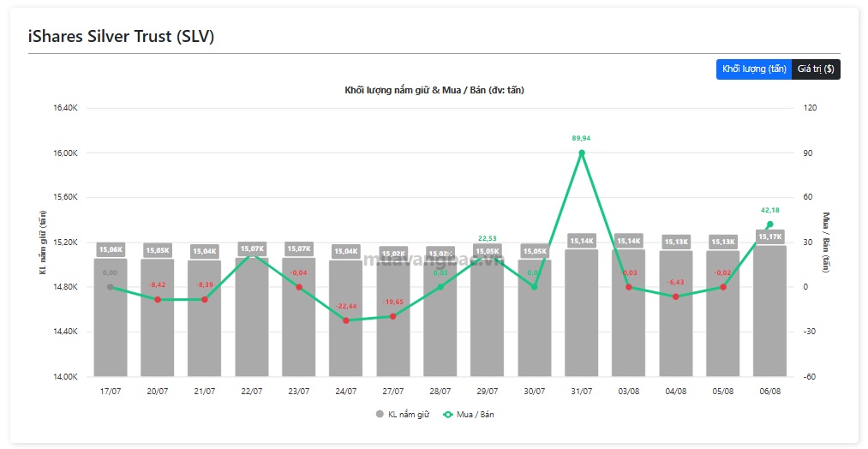Click the 14,00K left axis label
The image size is (868, 449).
pos(65,376)
